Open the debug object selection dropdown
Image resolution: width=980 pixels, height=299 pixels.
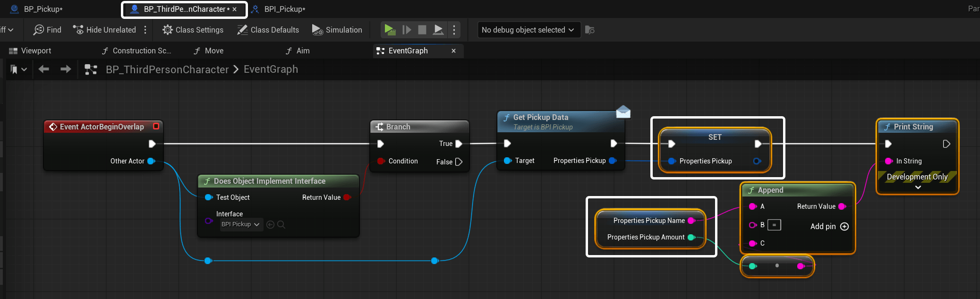528,30
